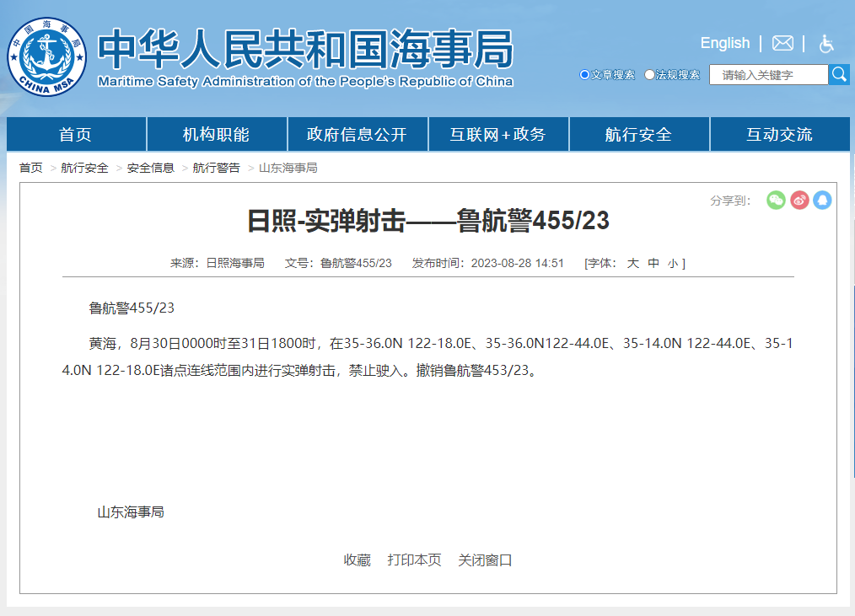Go to 山东海事局 in breadcrumb
Image resolution: width=855 pixels, height=616 pixels.
pyautogui.click(x=288, y=168)
